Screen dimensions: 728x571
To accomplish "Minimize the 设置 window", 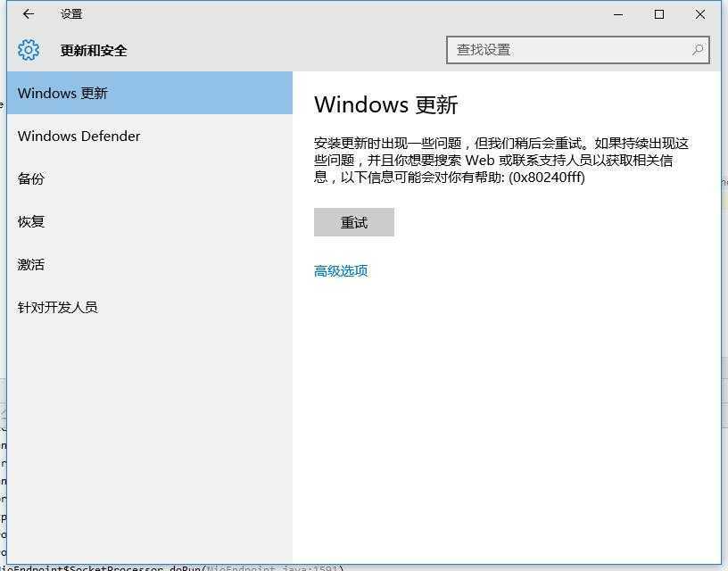I will click(618, 14).
